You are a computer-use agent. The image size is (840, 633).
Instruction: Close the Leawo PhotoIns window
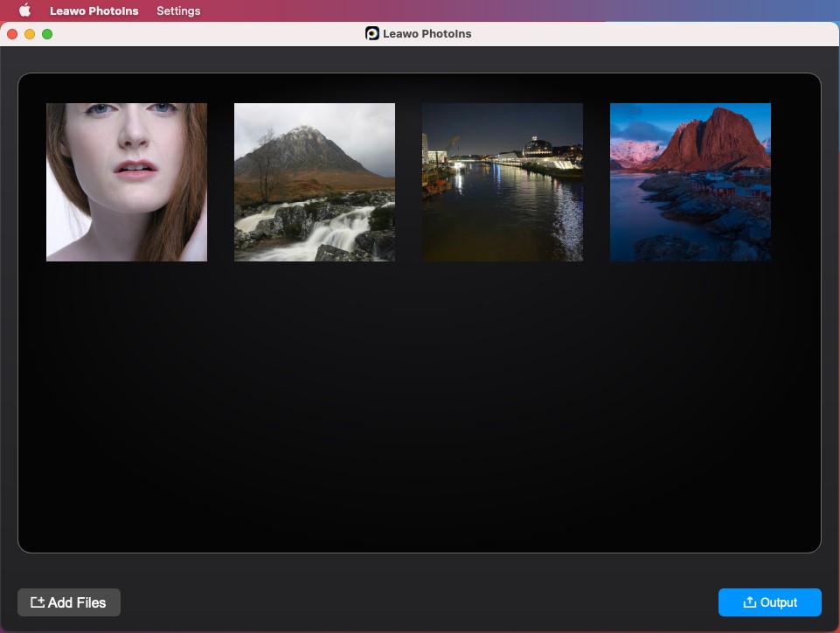12,34
